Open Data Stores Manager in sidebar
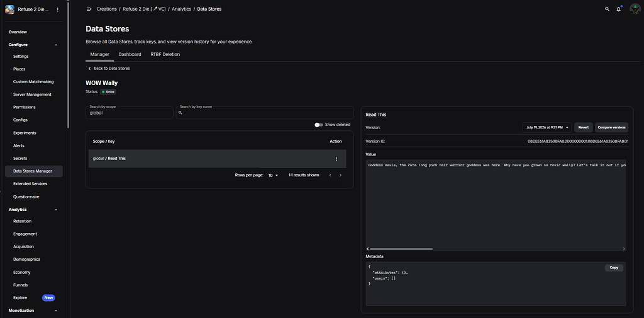The image size is (644, 318). [x=34, y=171]
